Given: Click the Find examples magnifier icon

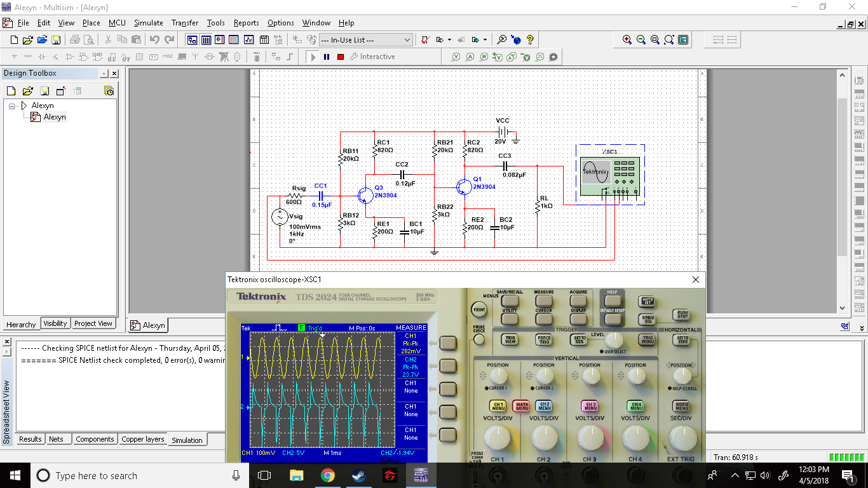Looking at the screenshot, I should click(x=502, y=39).
